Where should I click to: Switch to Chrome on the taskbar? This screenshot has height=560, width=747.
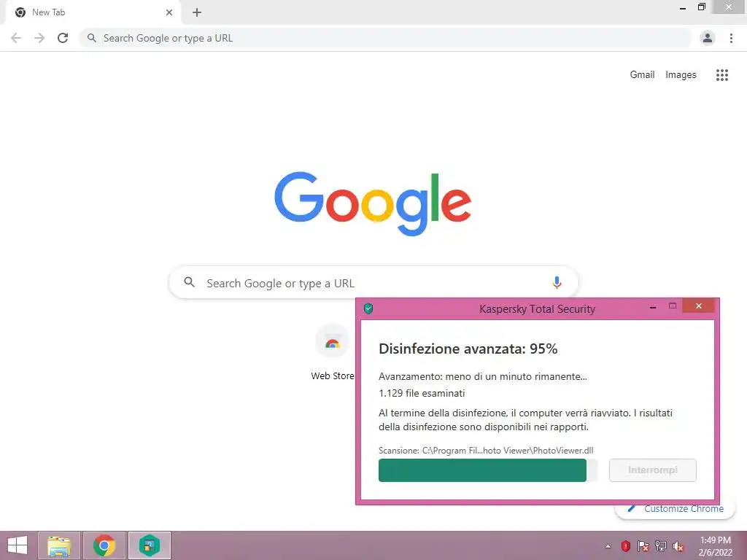(x=104, y=545)
